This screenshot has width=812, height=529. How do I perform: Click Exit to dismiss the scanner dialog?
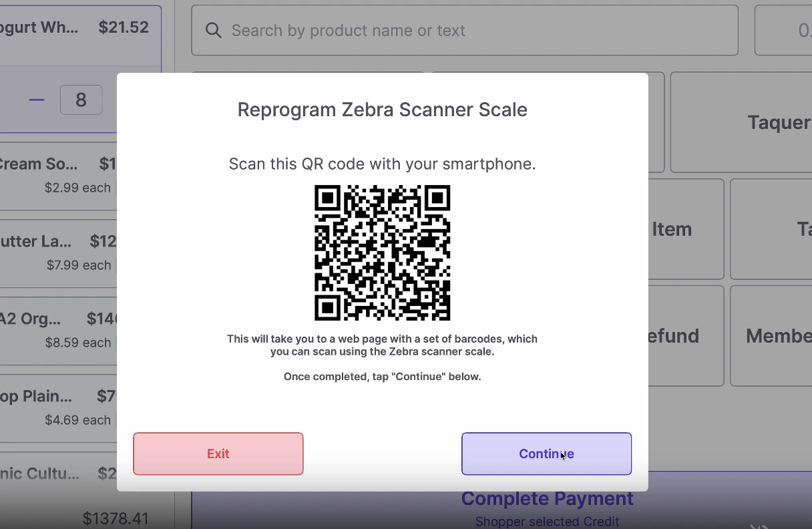(x=218, y=454)
